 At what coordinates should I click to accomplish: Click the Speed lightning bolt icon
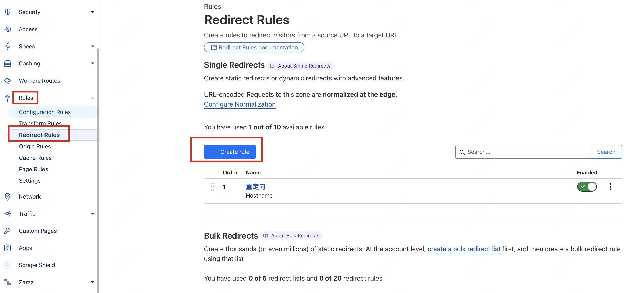8,46
